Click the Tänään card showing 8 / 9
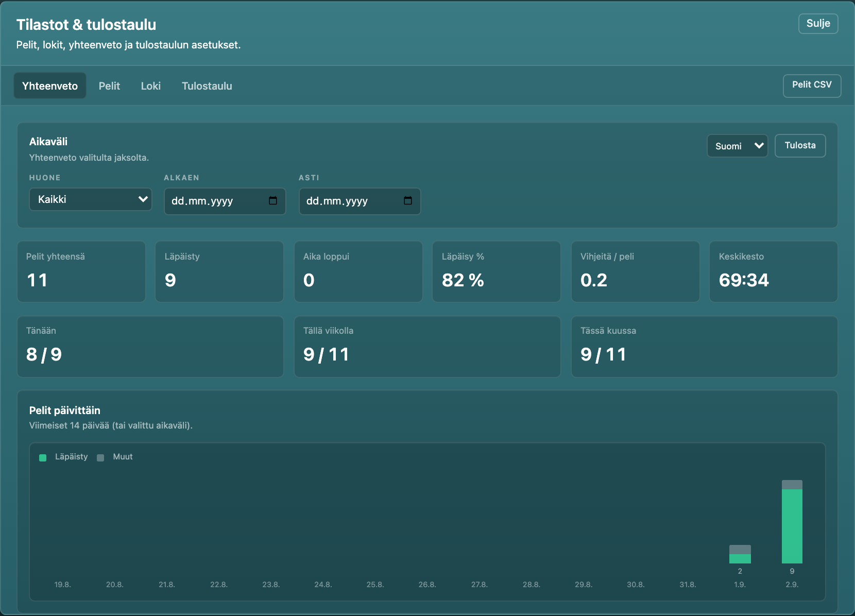Screen dimensions: 855x616 coord(150,347)
